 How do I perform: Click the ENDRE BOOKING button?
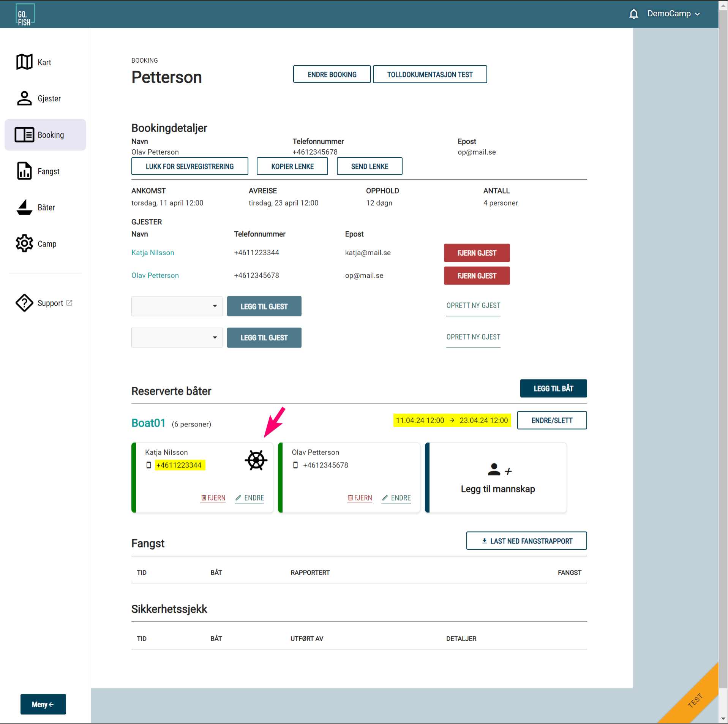tap(332, 74)
